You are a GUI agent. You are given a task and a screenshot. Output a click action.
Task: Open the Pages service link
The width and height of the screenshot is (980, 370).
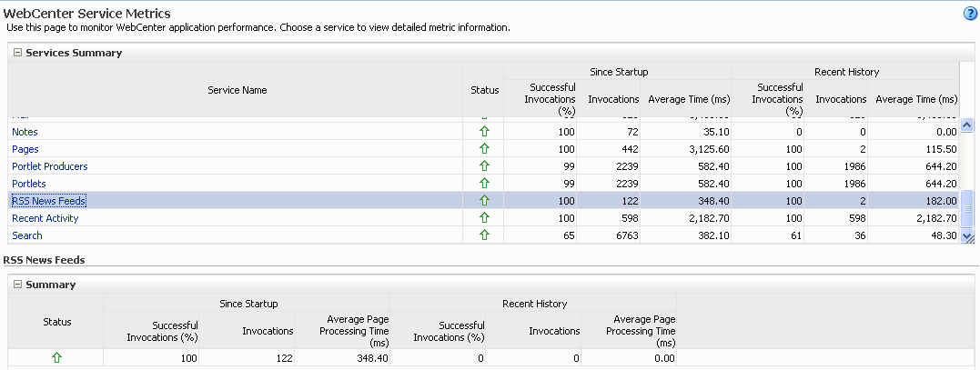click(x=25, y=149)
